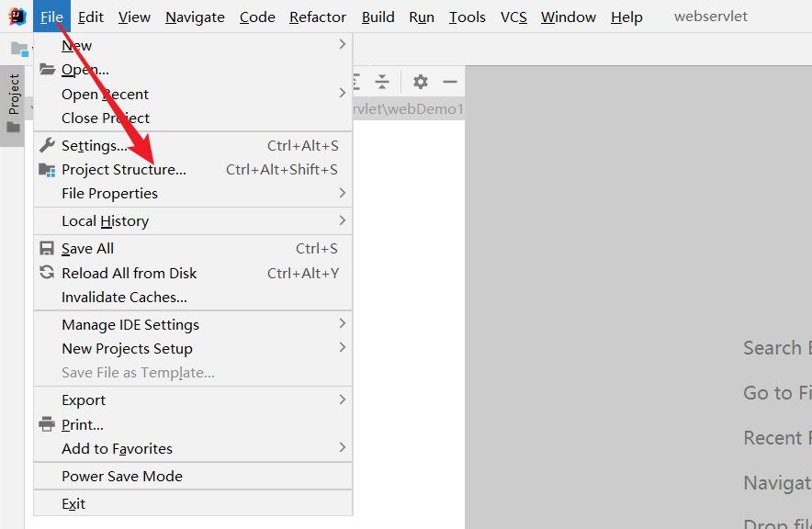The image size is (812, 529).
Task: Select Add to Favorites entry
Action: [193, 448]
